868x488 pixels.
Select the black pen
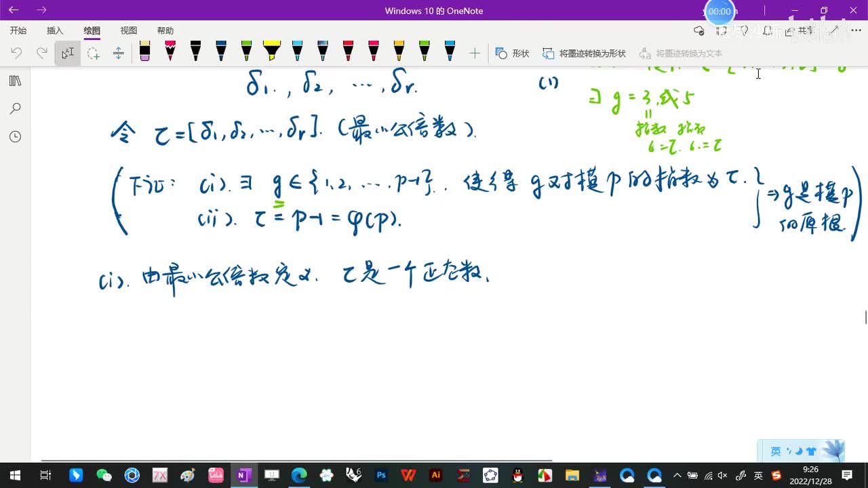[x=195, y=52]
